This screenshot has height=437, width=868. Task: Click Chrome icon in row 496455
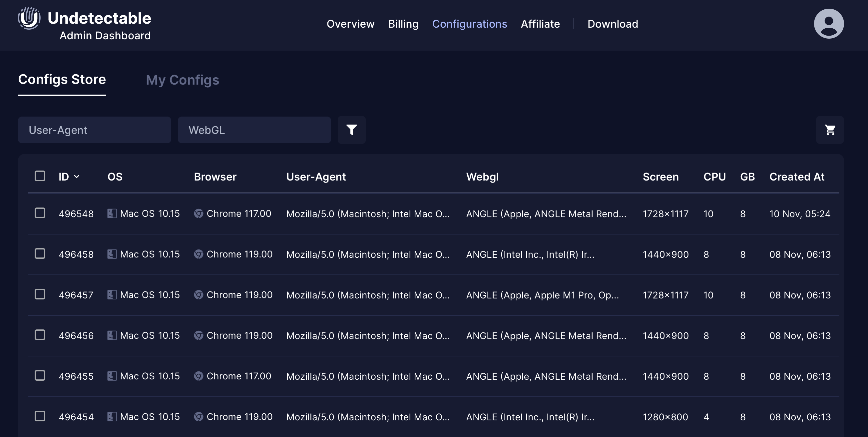tap(199, 376)
